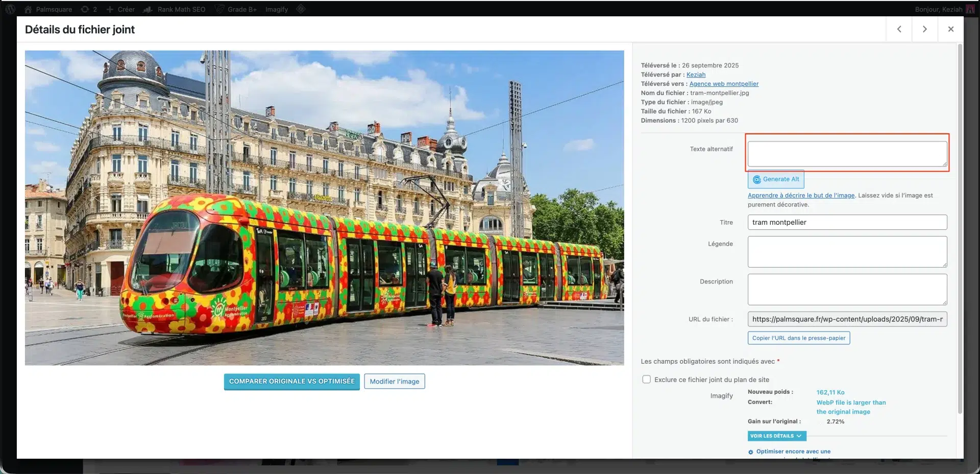Image resolution: width=980 pixels, height=474 pixels.
Task: Open the Bonjour, Keziah account menu
Action: [938, 9]
